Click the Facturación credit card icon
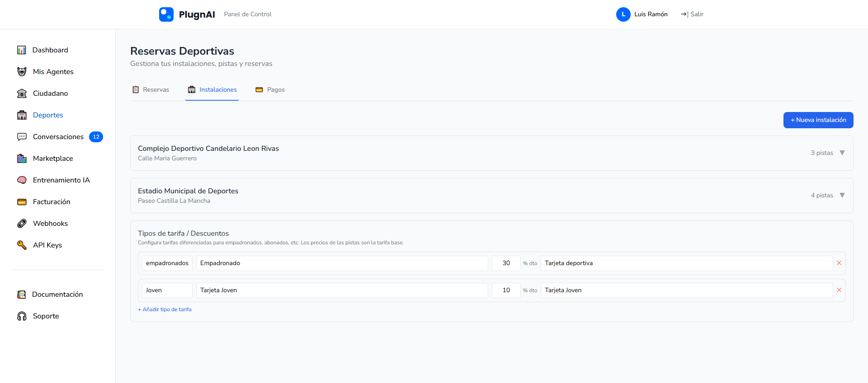The image size is (868, 383). (22, 202)
